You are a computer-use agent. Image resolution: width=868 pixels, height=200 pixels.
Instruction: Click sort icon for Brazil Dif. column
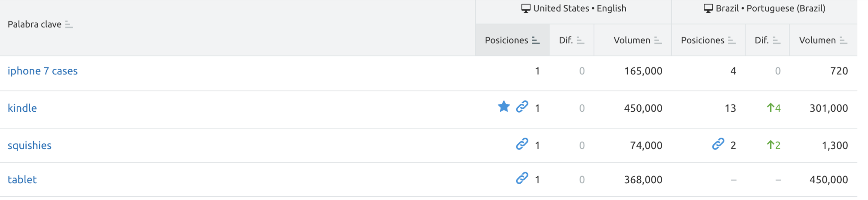pos(776,40)
